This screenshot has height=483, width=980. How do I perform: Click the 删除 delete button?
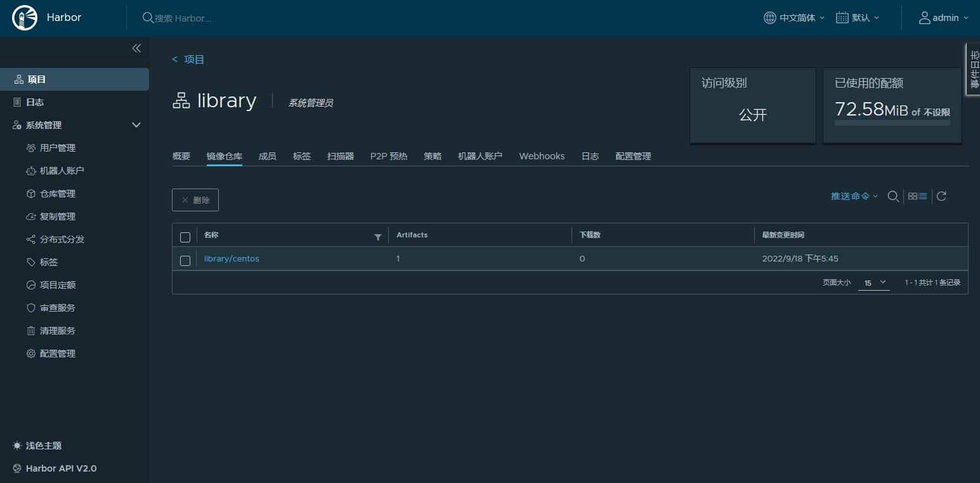195,200
